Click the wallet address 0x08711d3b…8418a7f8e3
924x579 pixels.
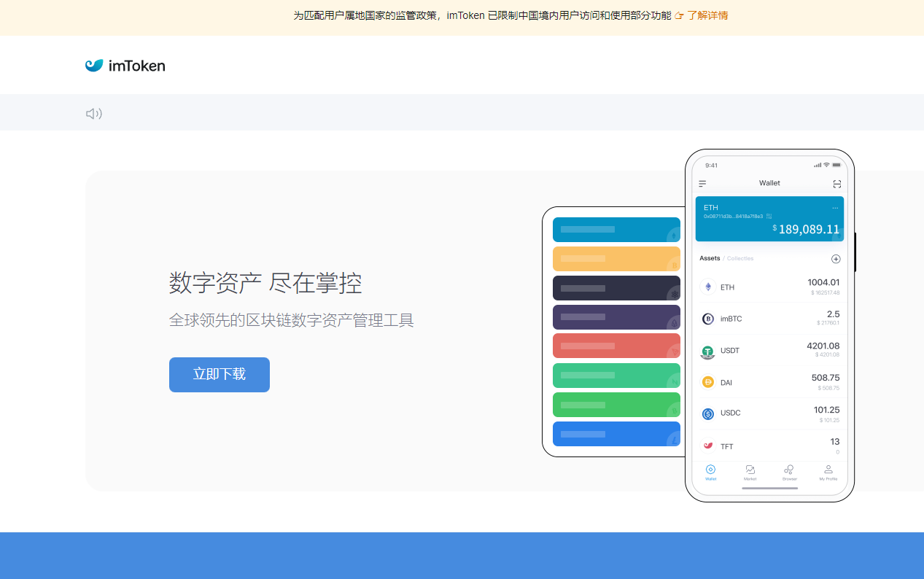tap(733, 217)
